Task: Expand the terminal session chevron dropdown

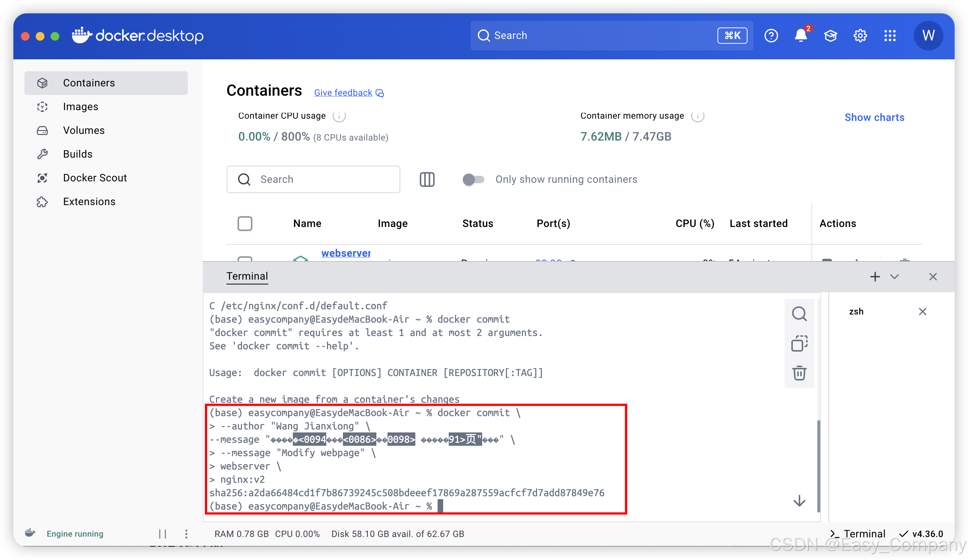Action: tap(894, 277)
